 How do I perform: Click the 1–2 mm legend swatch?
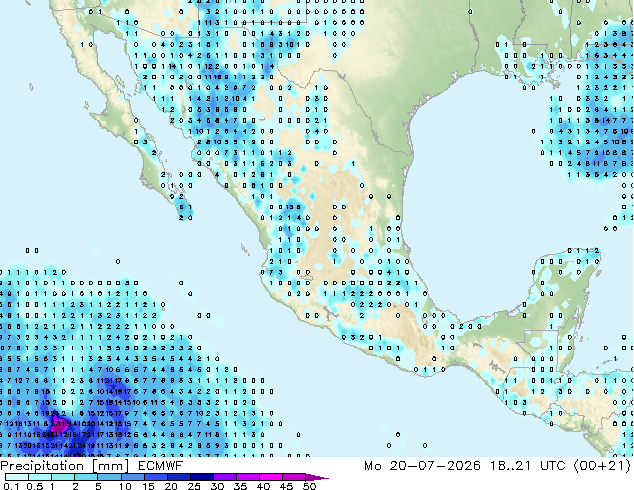(x=63, y=477)
